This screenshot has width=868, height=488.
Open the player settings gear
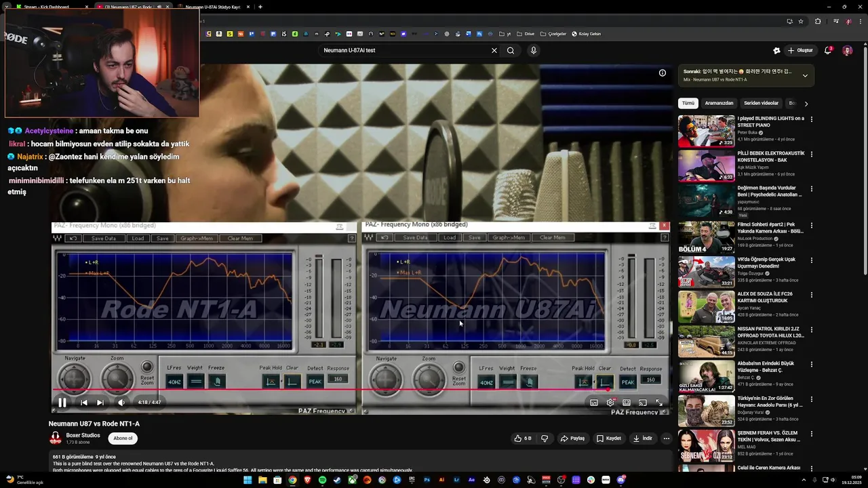click(610, 402)
